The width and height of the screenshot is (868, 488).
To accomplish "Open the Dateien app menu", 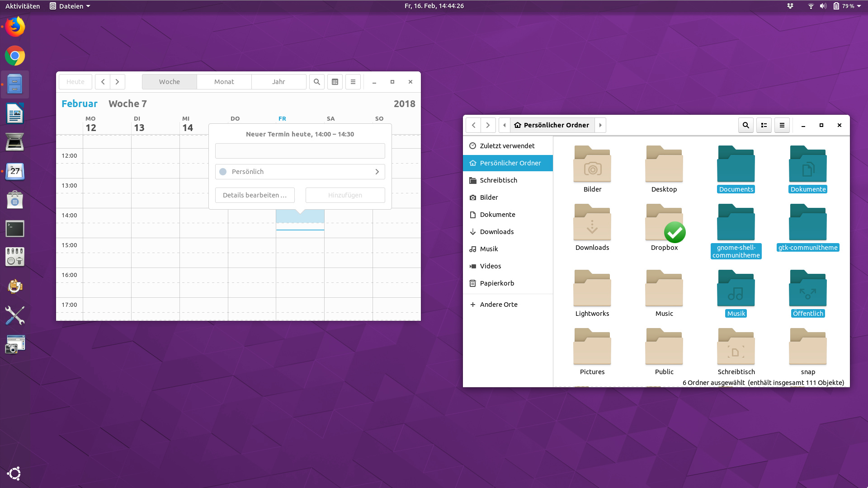I will point(70,6).
